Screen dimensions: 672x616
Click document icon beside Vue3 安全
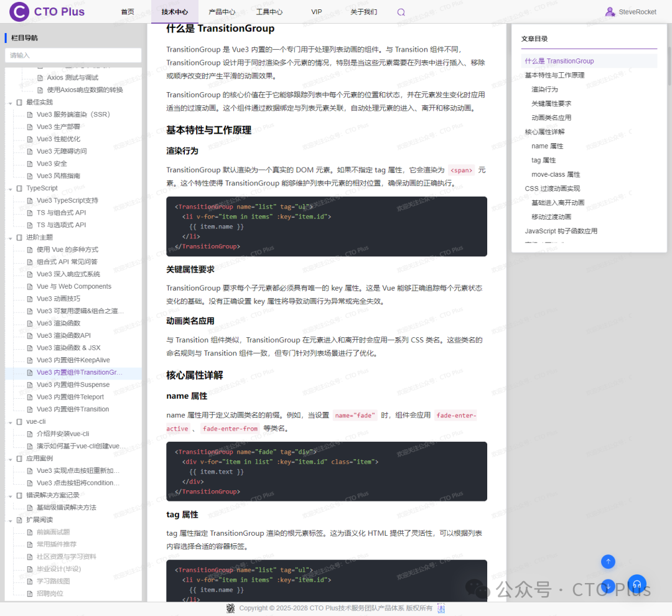coord(30,164)
